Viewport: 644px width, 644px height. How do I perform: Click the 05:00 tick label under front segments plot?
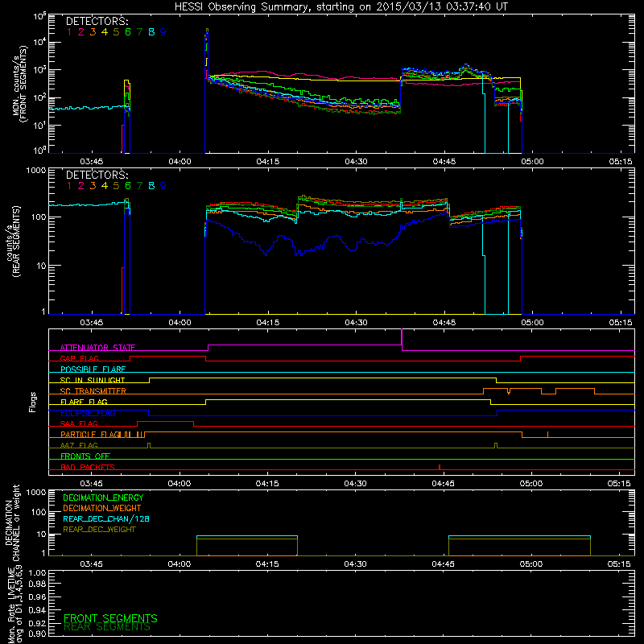pos(532,162)
